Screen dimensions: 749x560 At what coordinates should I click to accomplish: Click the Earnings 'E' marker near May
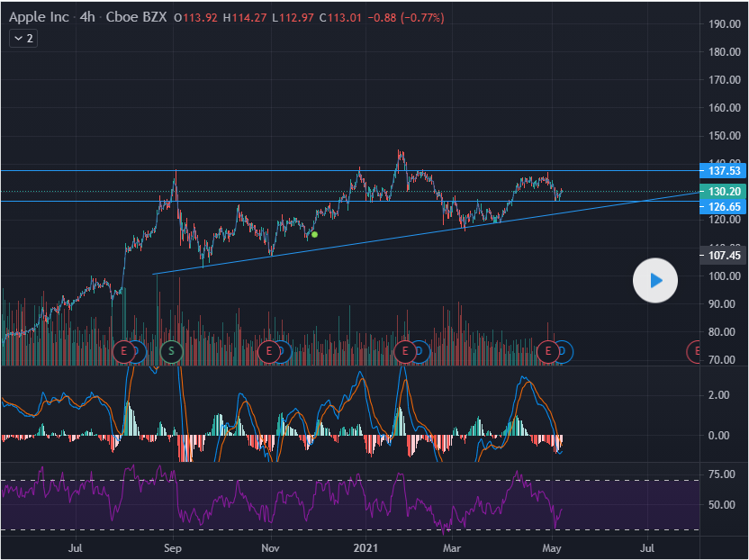tap(548, 350)
